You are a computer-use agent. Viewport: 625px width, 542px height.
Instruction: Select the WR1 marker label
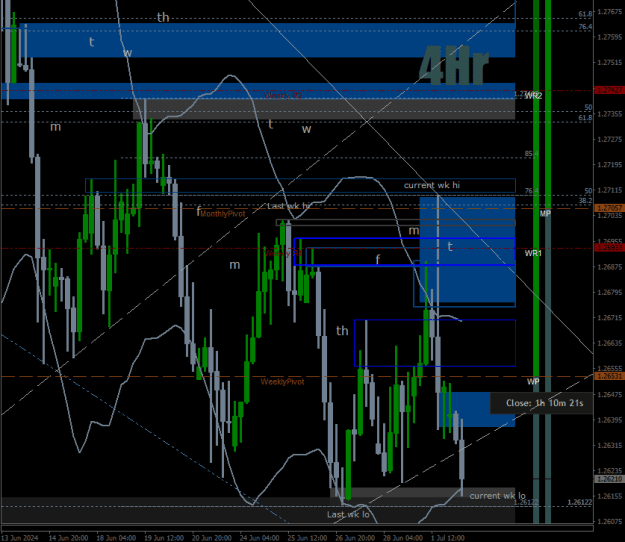pyautogui.click(x=533, y=253)
